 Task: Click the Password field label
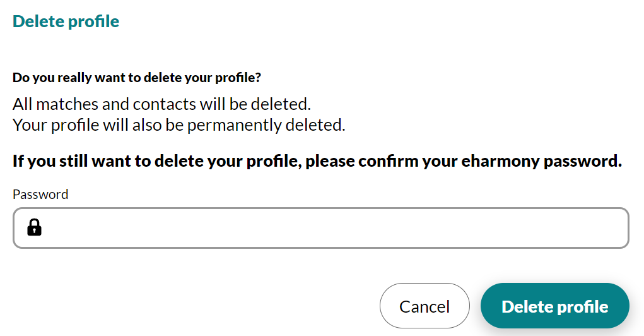tap(40, 194)
